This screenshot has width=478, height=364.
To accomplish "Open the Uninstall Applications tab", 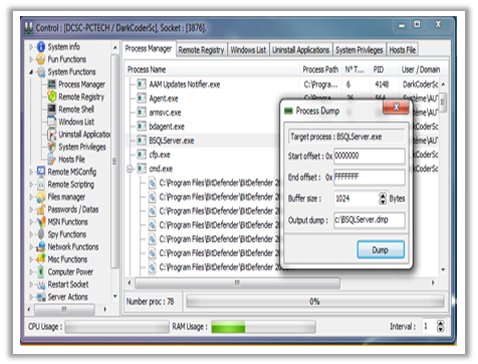I will [x=301, y=50].
